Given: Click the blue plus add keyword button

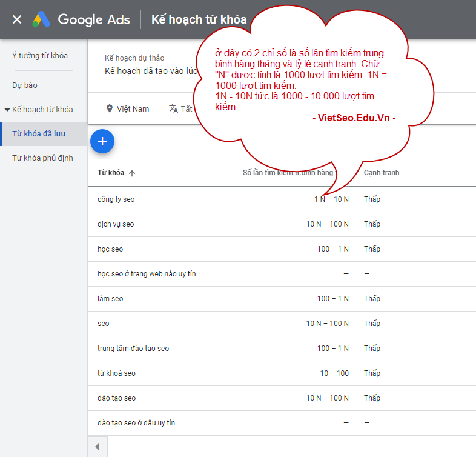Looking at the screenshot, I should 102,141.
